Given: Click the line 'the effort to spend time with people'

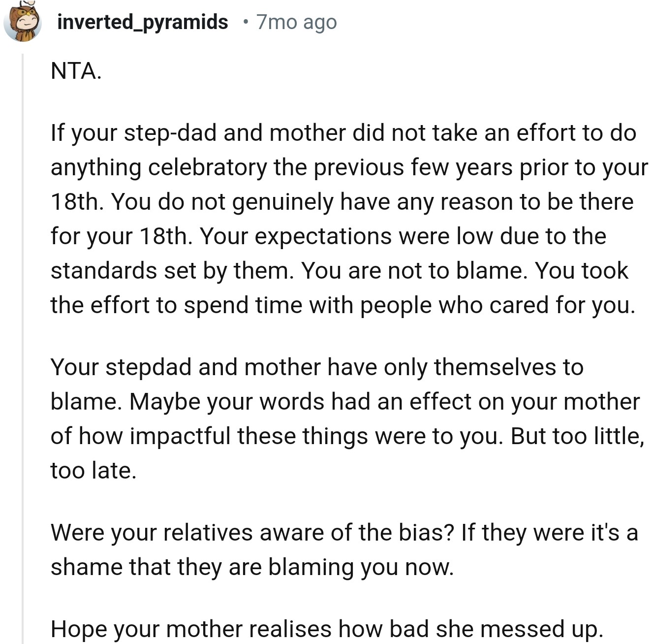Looking at the screenshot, I should point(342,305).
